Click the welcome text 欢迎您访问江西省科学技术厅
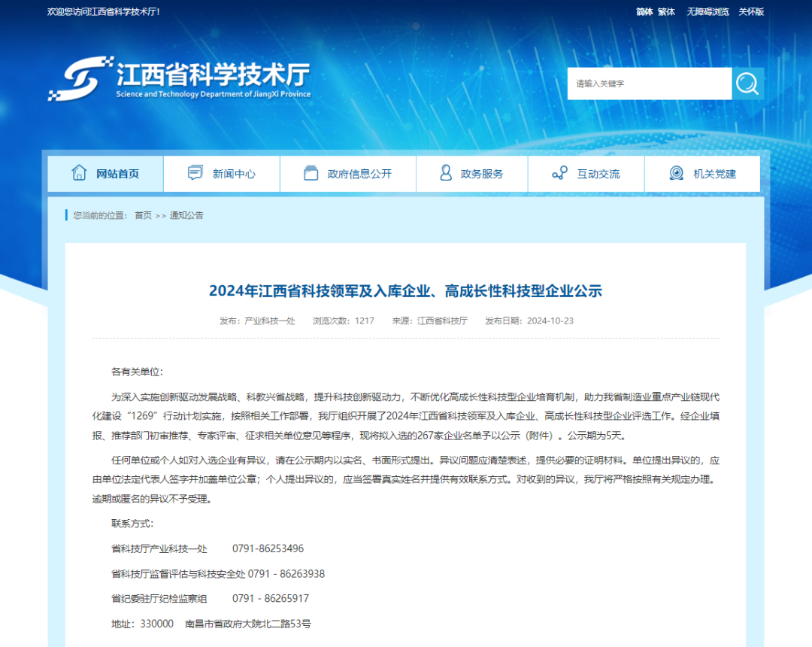812x647 pixels. [104, 12]
